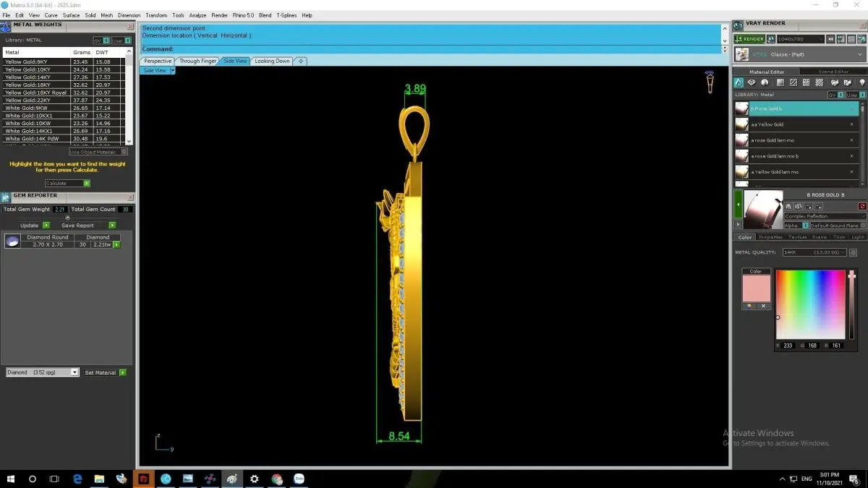Select 'a a Yellow Gold' material row
Viewport: 868px width, 488px height.
point(796,124)
